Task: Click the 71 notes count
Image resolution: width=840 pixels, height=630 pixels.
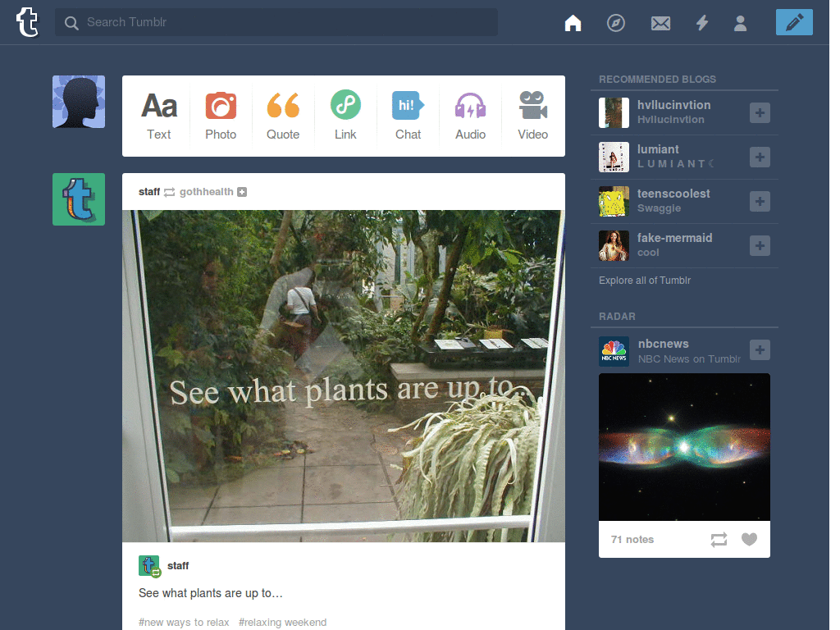Action: pos(632,540)
